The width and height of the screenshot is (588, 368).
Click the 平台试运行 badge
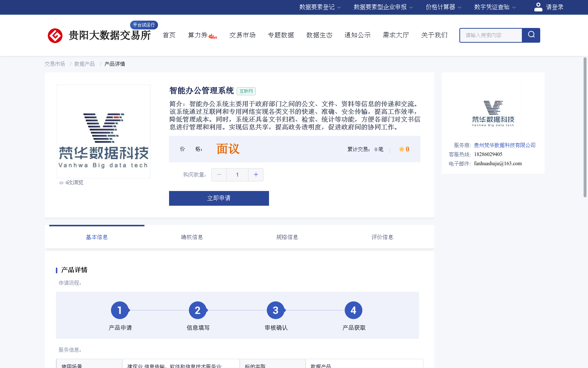click(144, 25)
